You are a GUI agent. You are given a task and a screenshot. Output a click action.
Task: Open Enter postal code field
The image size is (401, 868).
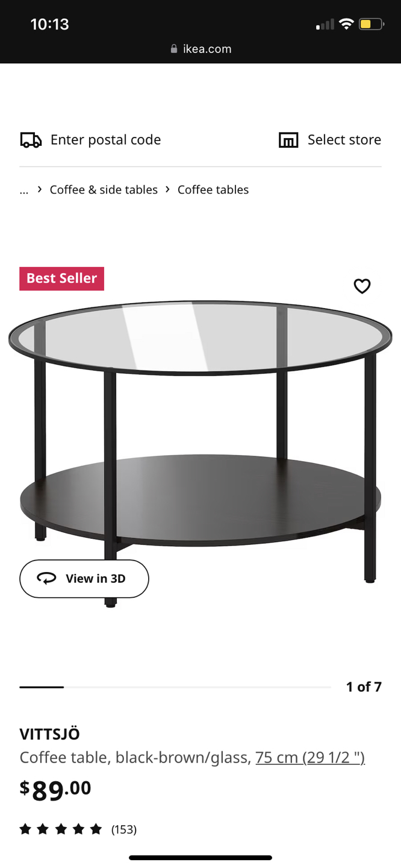point(91,140)
